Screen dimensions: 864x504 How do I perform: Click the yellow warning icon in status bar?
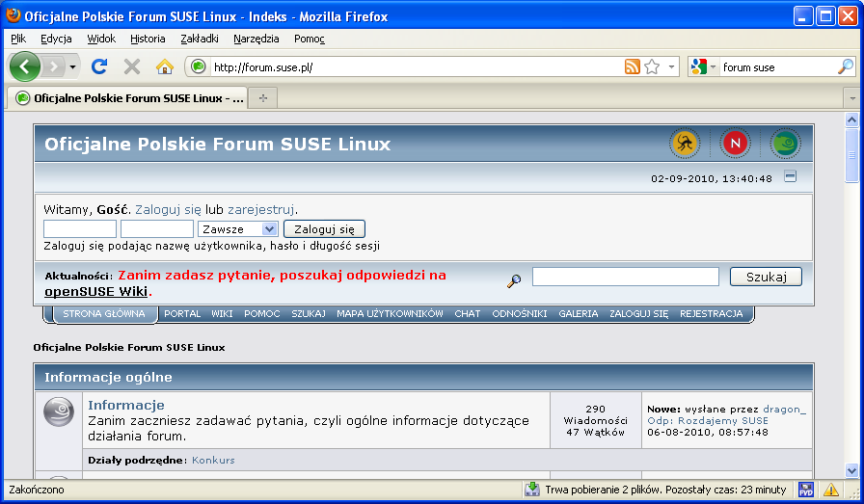tap(831, 490)
